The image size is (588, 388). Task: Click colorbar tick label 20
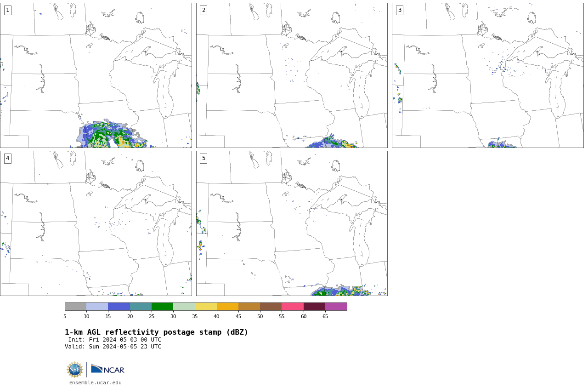(130, 316)
